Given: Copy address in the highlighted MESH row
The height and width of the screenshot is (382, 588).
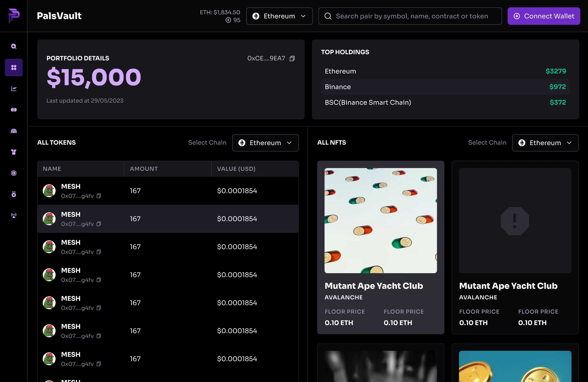Looking at the screenshot, I should pos(99,224).
